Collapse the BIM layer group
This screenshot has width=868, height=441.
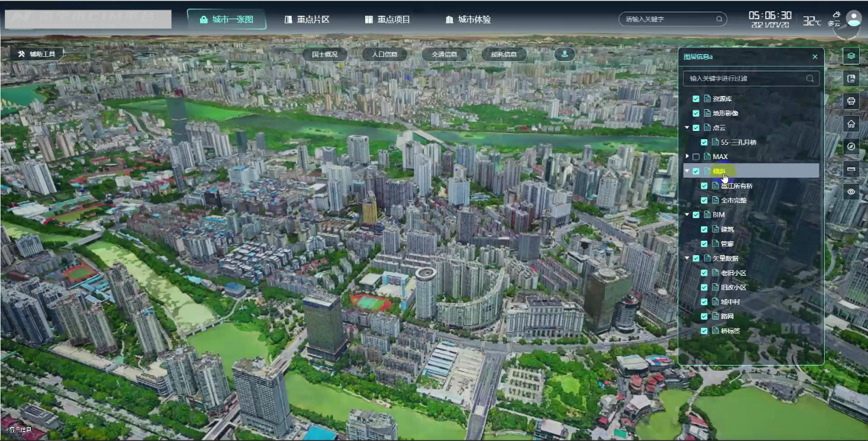[x=687, y=215]
